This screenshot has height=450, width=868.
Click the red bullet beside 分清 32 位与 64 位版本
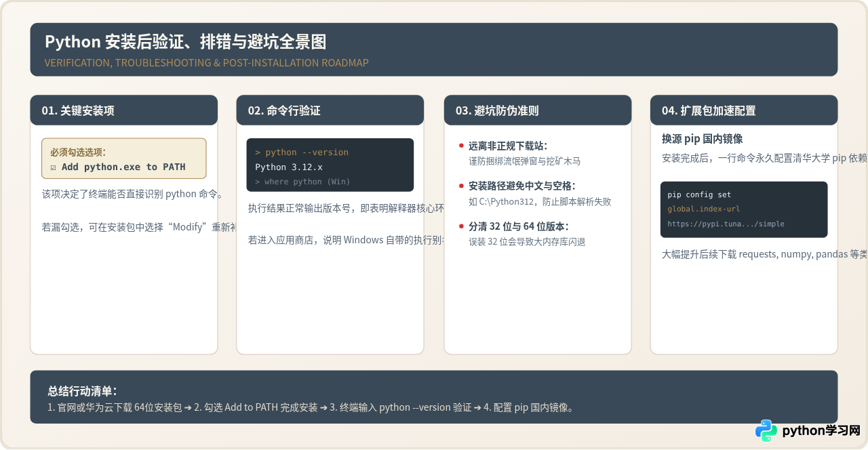pos(462,226)
